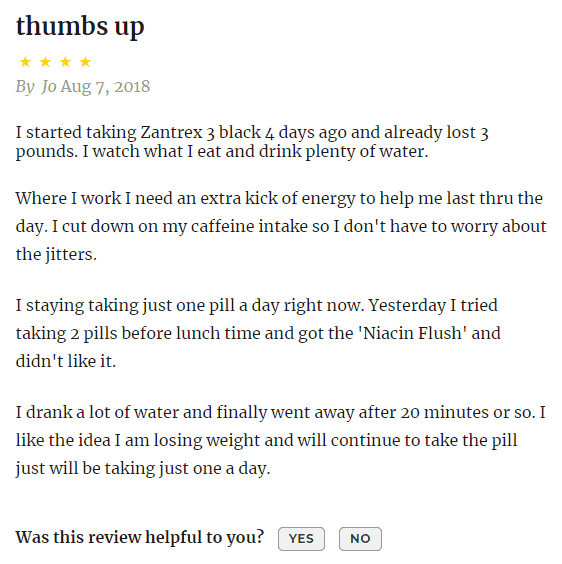562x564 pixels.
Task: Click the paragraph starting 'Where I work'
Action: (x=281, y=226)
